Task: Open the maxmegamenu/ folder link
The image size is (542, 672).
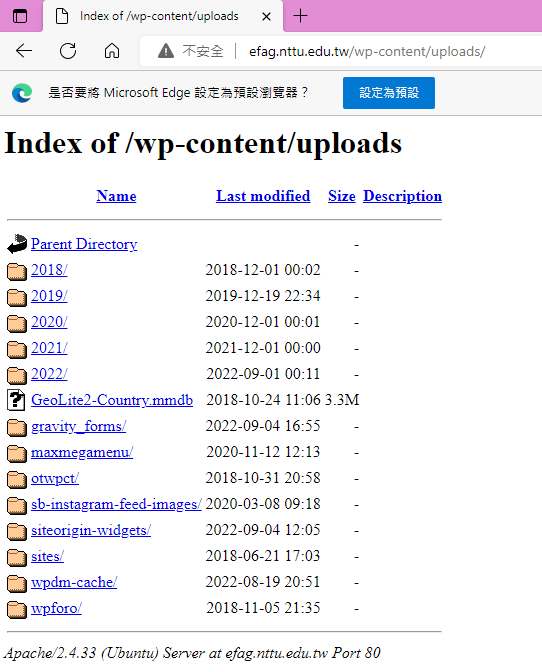Action: [82, 453]
